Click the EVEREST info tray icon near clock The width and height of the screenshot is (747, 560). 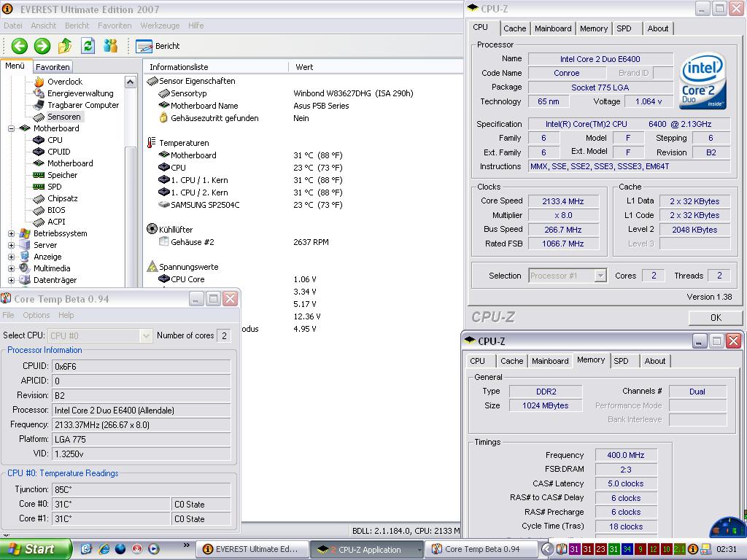693,550
